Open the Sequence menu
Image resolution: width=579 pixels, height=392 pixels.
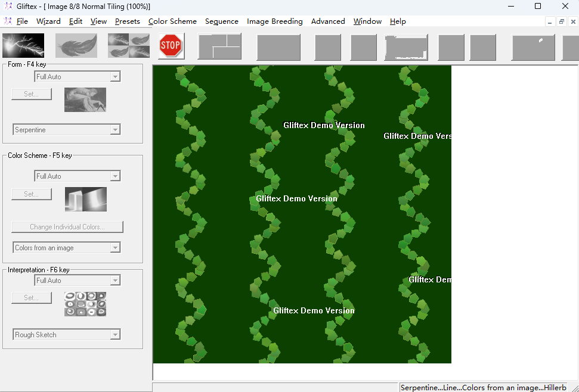pyautogui.click(x=222, y=21)
